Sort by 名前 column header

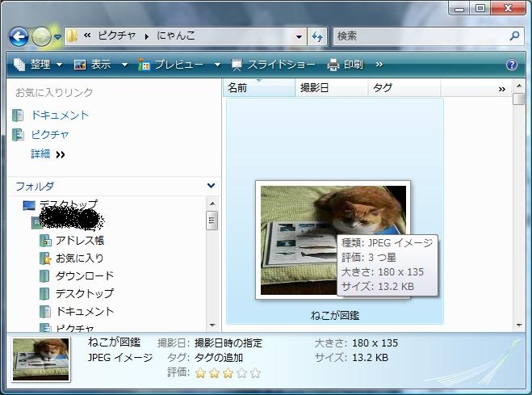coord(259,88)
